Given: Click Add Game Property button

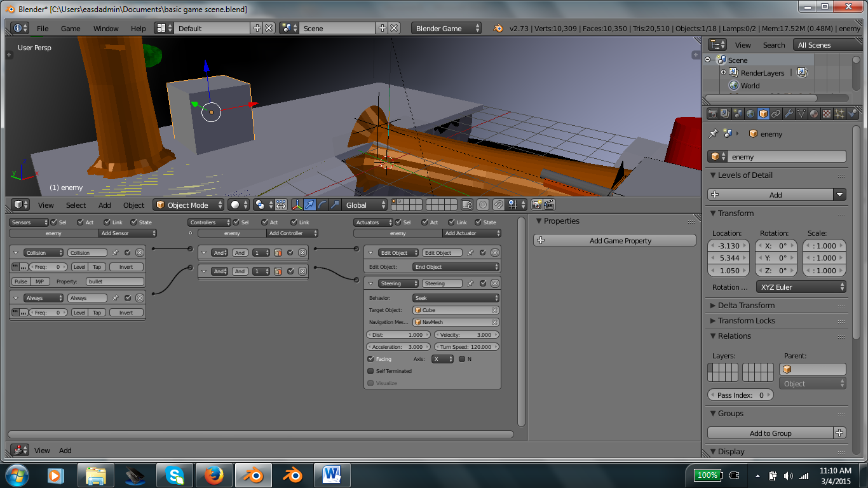Looking at the screenshot, I should [x=614, y=241].
